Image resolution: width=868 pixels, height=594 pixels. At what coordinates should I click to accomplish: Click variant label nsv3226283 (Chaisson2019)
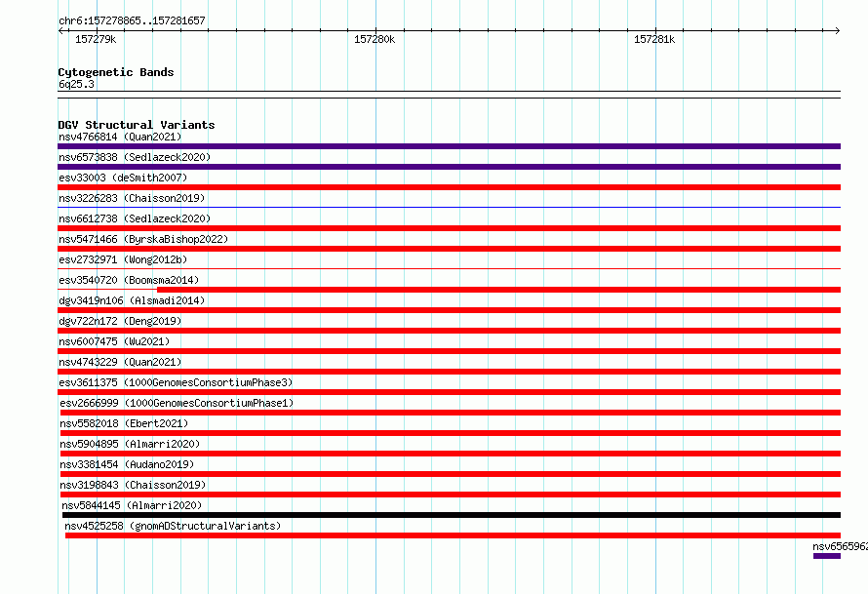[132, 198]
